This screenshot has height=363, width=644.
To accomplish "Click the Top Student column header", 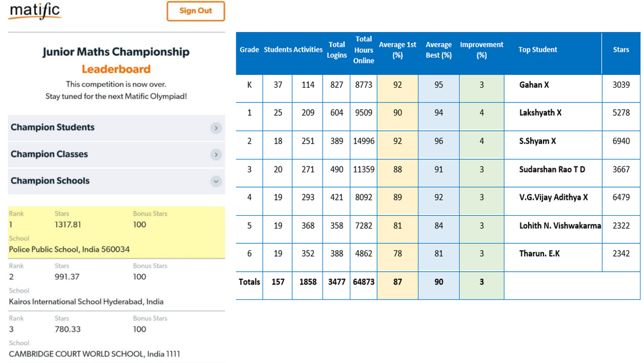I will click(538, 50).
